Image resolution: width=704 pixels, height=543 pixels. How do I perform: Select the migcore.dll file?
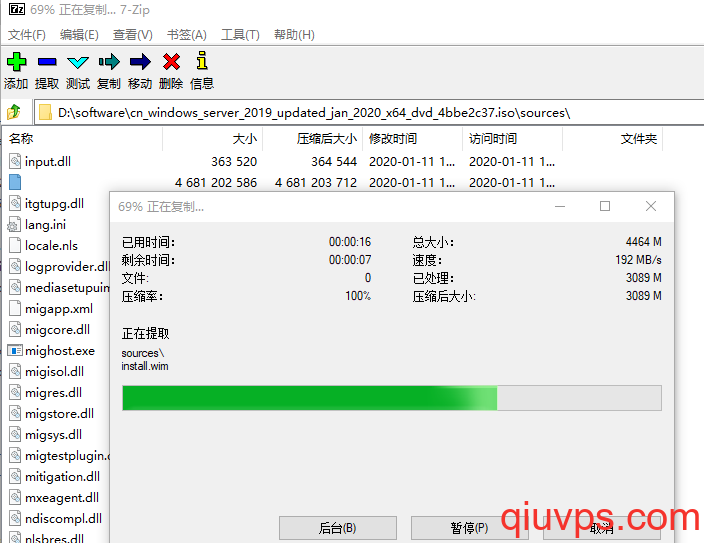click(x=57, y=330)
